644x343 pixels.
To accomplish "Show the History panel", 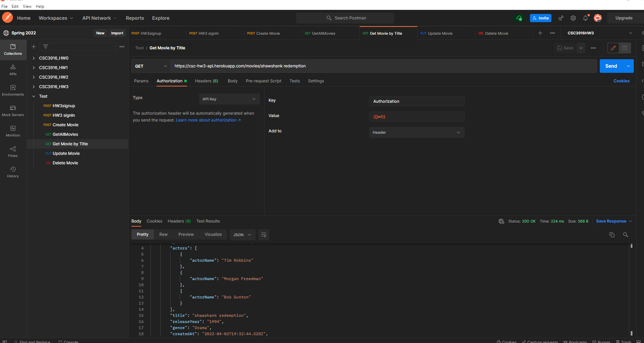I will [x=13, y=172].
